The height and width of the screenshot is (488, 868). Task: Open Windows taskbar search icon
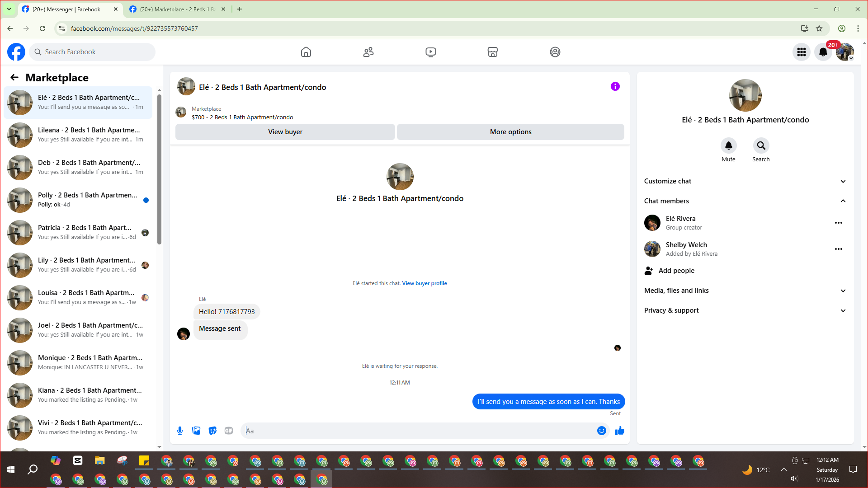(x=33, y=470)
